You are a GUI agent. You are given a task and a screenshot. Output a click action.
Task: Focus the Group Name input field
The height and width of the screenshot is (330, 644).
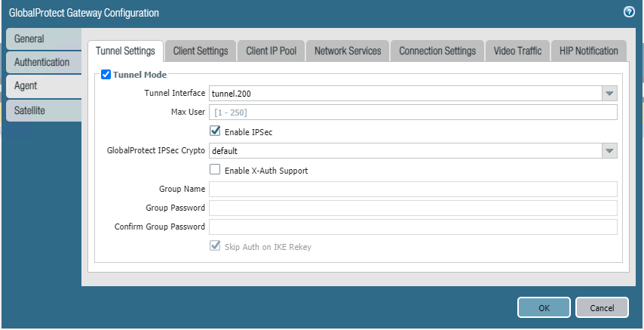coord(412,189)
